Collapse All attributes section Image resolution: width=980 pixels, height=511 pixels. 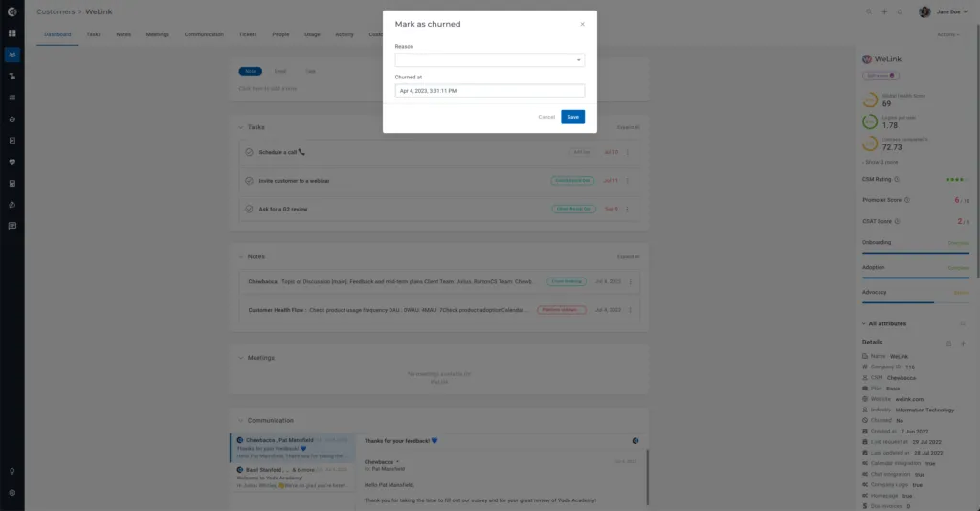tap(864, 323)
